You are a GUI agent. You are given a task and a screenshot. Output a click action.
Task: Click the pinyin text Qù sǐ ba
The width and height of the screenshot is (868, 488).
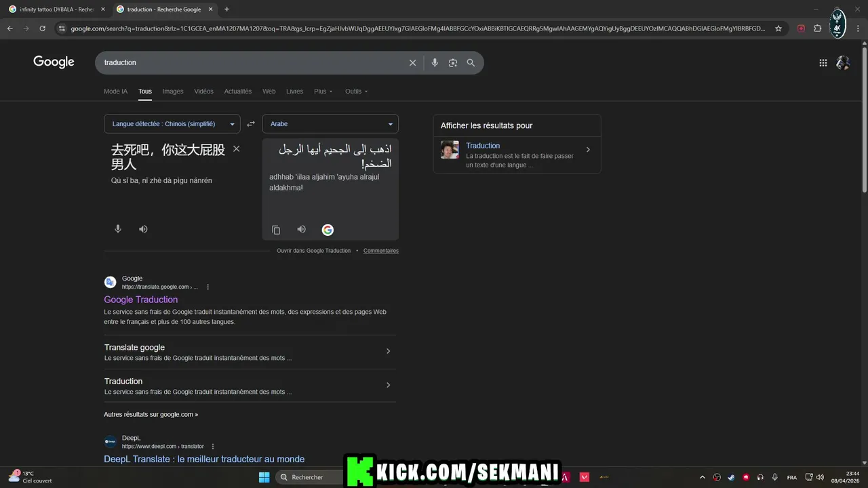click(x=161, y=181)
